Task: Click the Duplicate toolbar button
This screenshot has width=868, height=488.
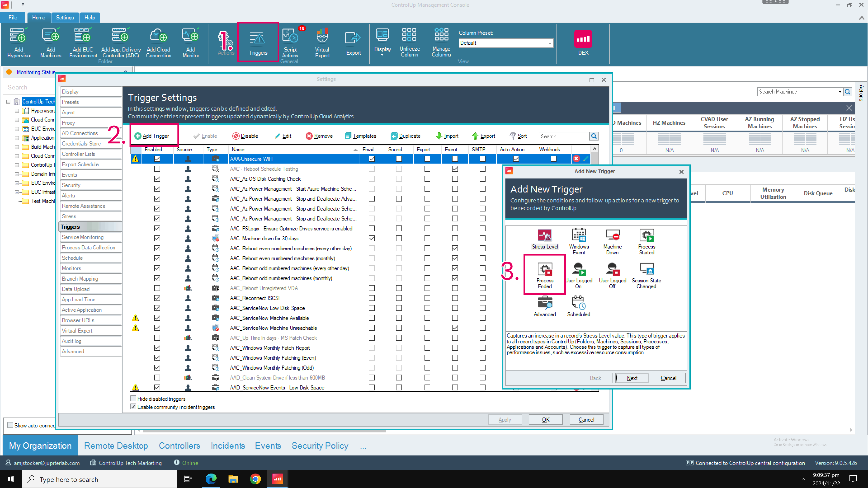Action: 405,136
